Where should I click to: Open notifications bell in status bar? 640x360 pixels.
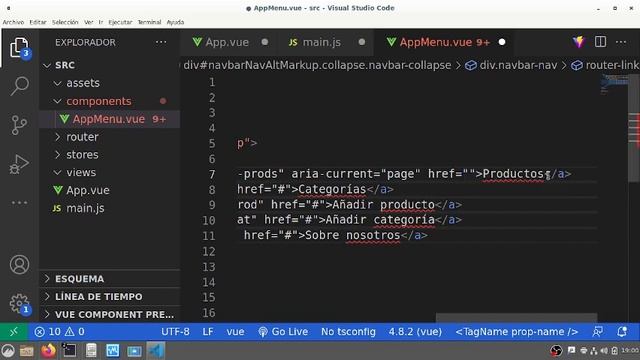tap(622, 331)
